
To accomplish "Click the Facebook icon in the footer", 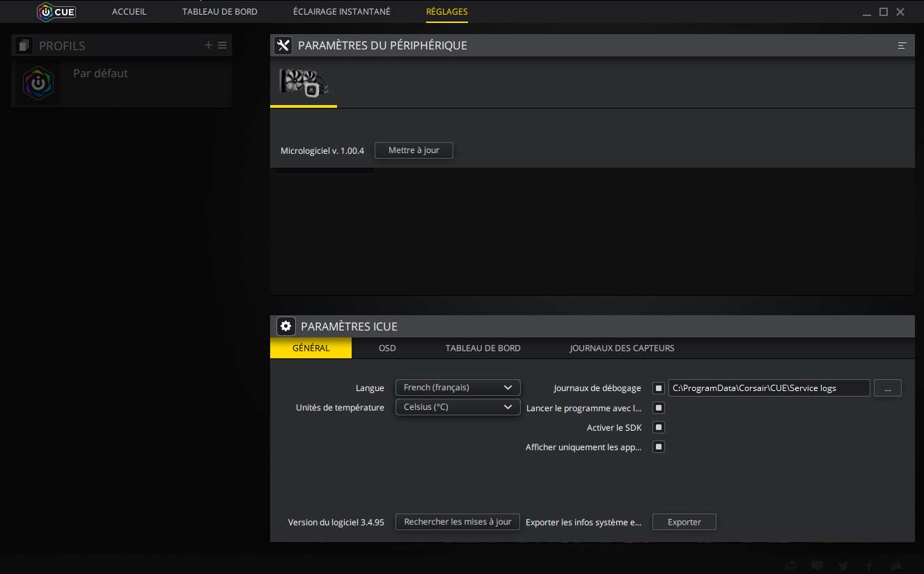I will tap(870, 566).
